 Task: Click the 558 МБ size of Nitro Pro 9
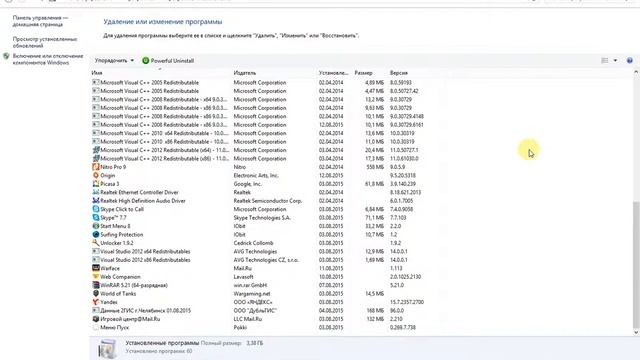tap(375, 167)
